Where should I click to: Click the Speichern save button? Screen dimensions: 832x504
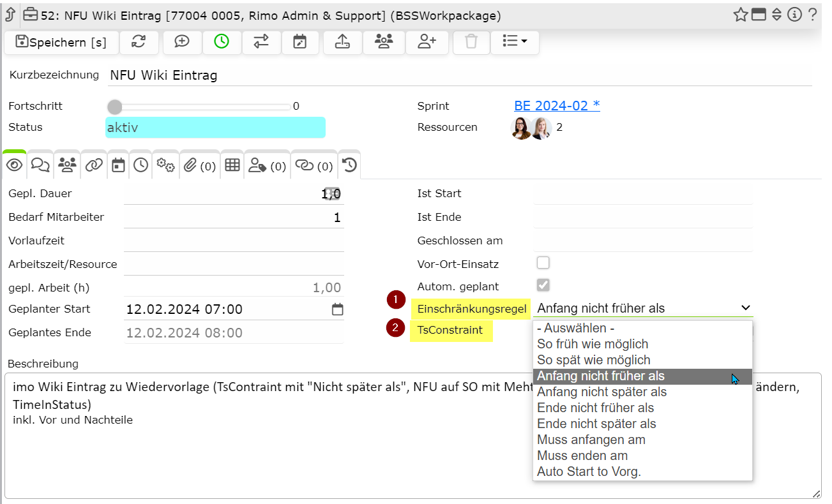pos(61,43)
